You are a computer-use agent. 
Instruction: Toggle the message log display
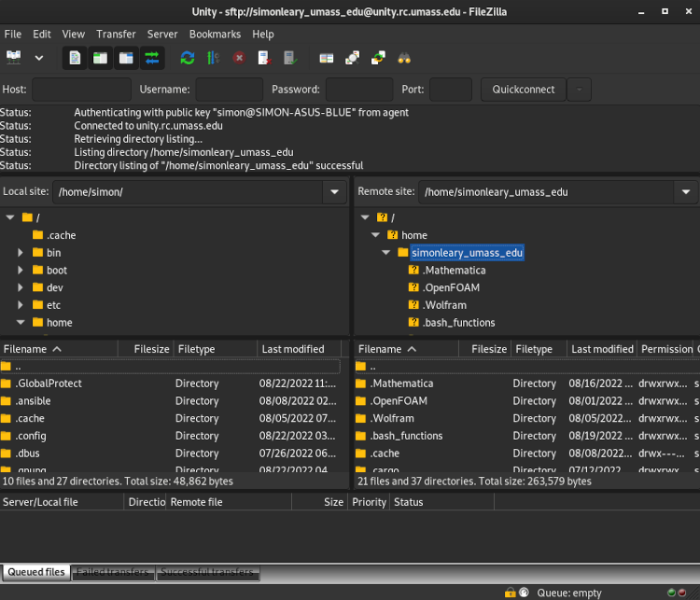[x=75, y=57]
